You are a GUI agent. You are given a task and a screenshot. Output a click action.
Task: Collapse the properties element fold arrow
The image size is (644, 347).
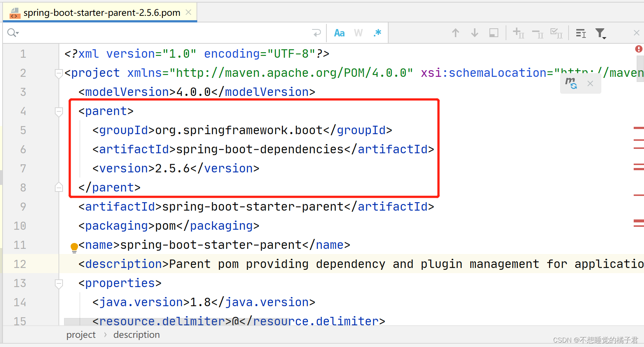59,283
